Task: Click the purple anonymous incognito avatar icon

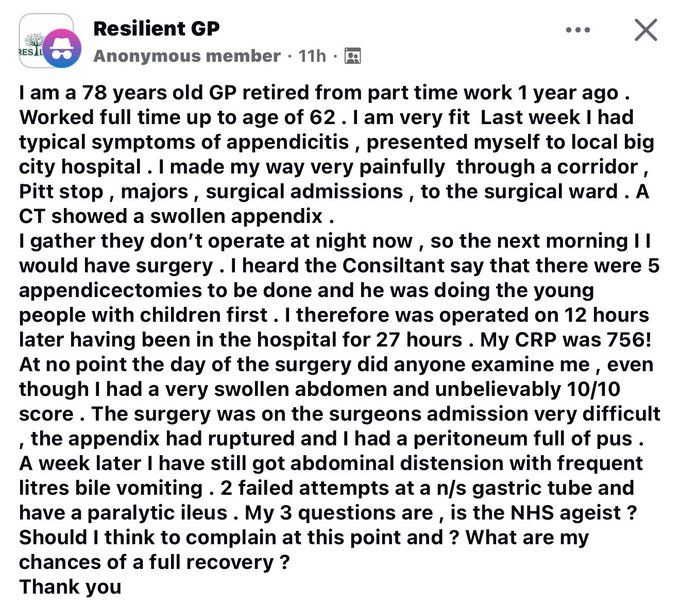Action: (x=61, y=51)
